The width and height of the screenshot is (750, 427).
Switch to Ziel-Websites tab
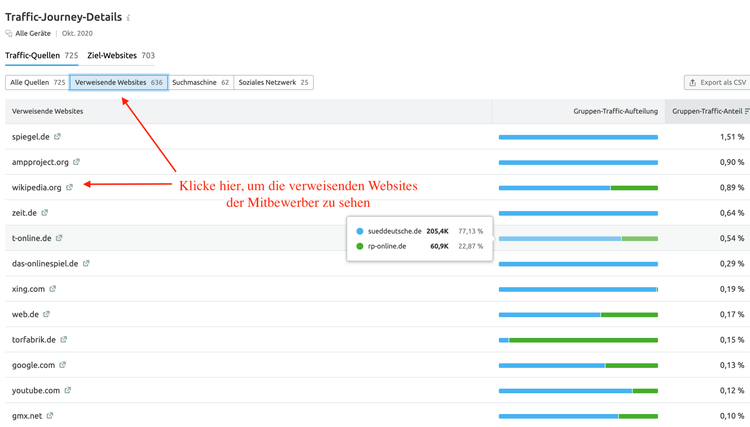[121, 55]
